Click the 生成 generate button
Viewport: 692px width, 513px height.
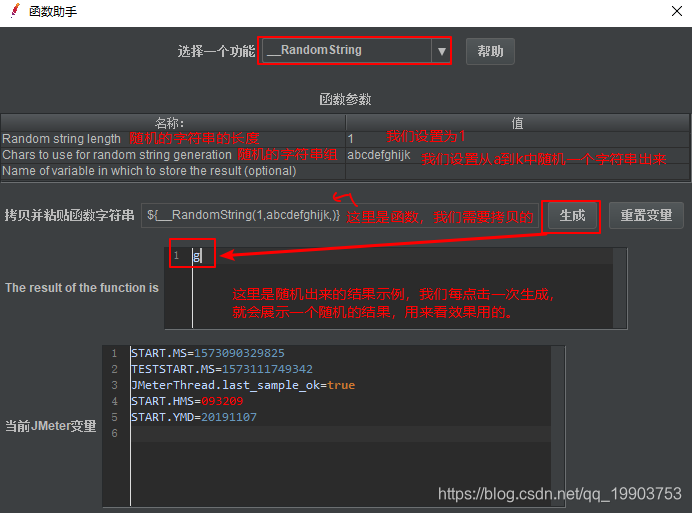pyautogui.click(x=572, y=216)
